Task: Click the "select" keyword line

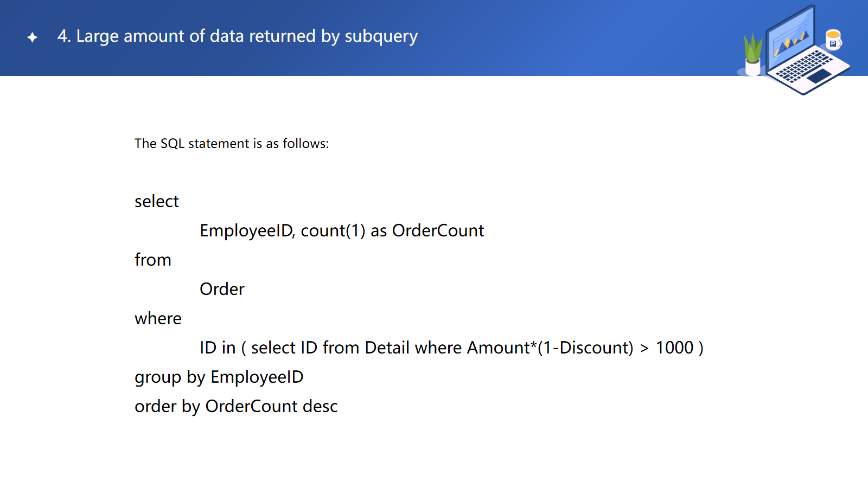Action: pyautogui.click(x=157, y=202)
